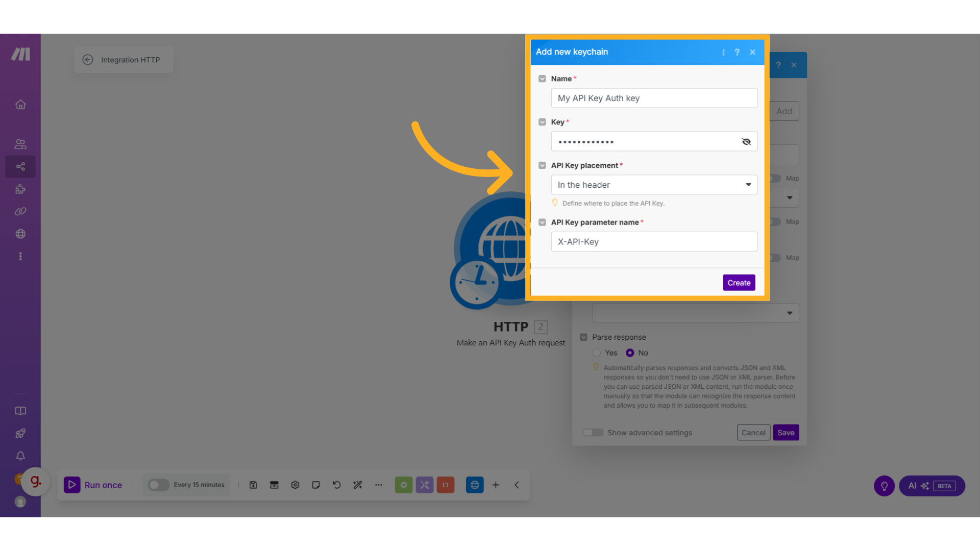Open API Key placement dropdown

(x=654, y=185)
